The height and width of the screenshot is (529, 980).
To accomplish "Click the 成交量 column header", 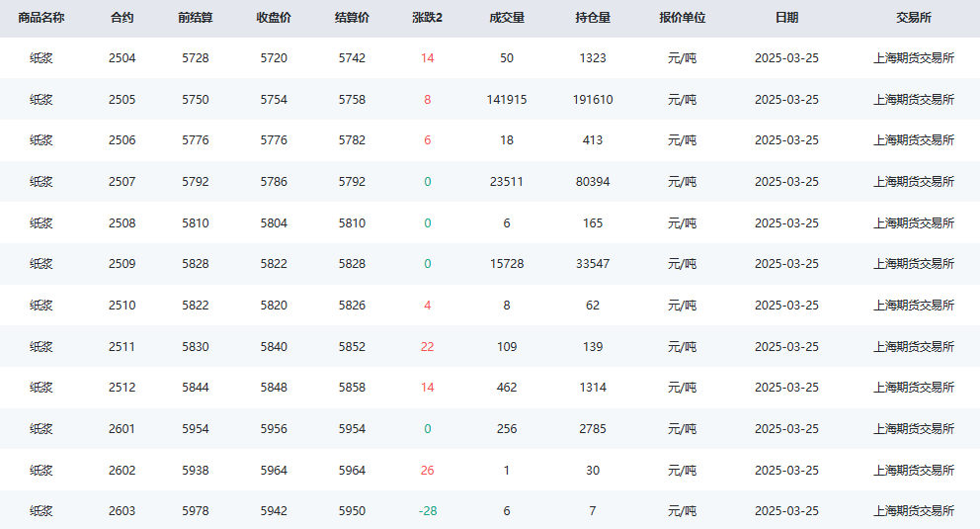I will point(507,18).
